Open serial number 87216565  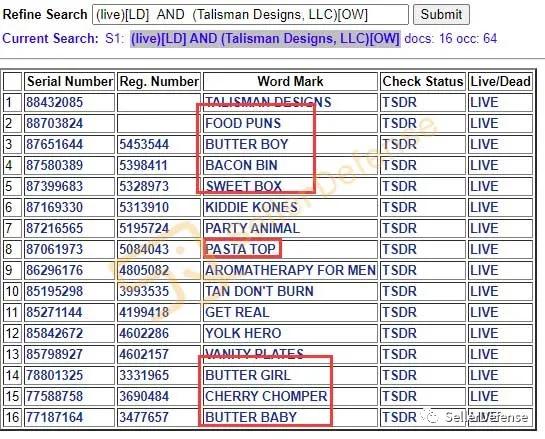(55, 228)
